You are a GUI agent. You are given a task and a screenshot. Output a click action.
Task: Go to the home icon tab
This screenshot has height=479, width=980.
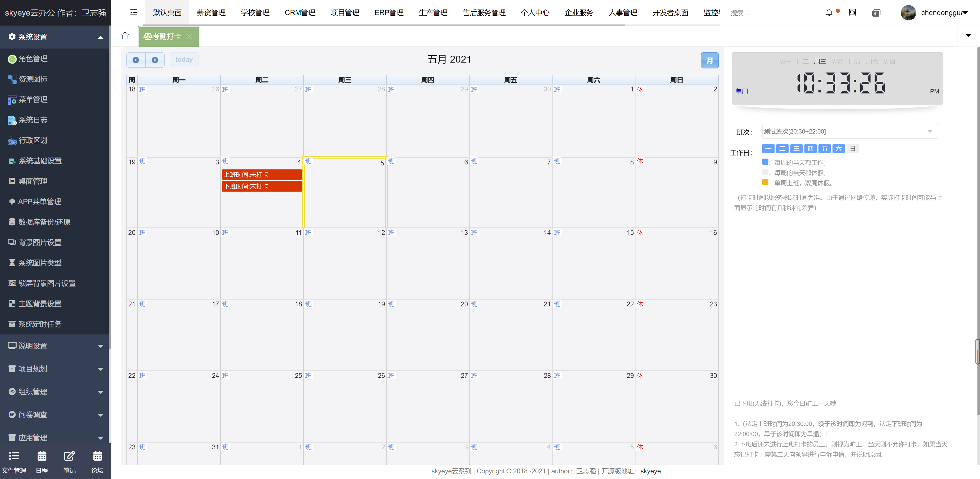point(125,36)
